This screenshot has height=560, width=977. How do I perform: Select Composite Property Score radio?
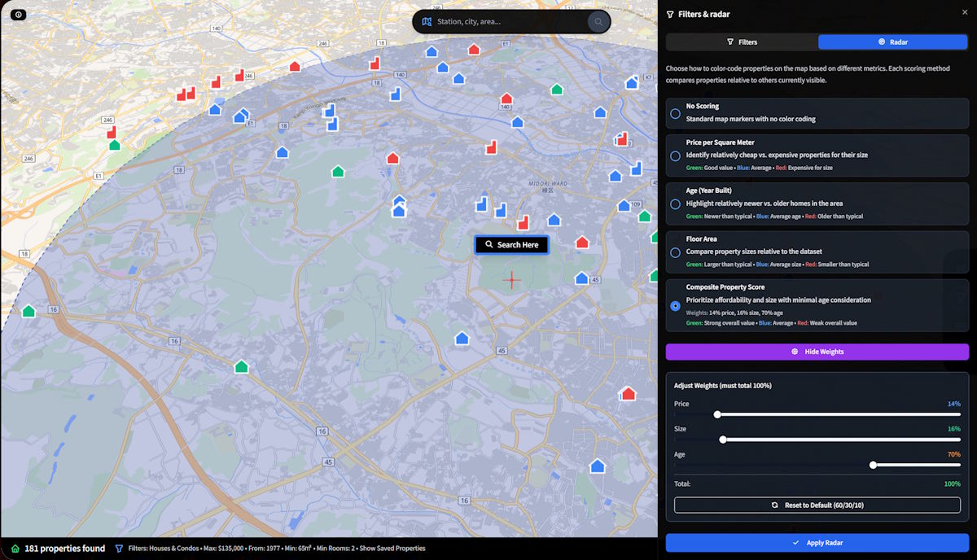click(x=675, y=306)
